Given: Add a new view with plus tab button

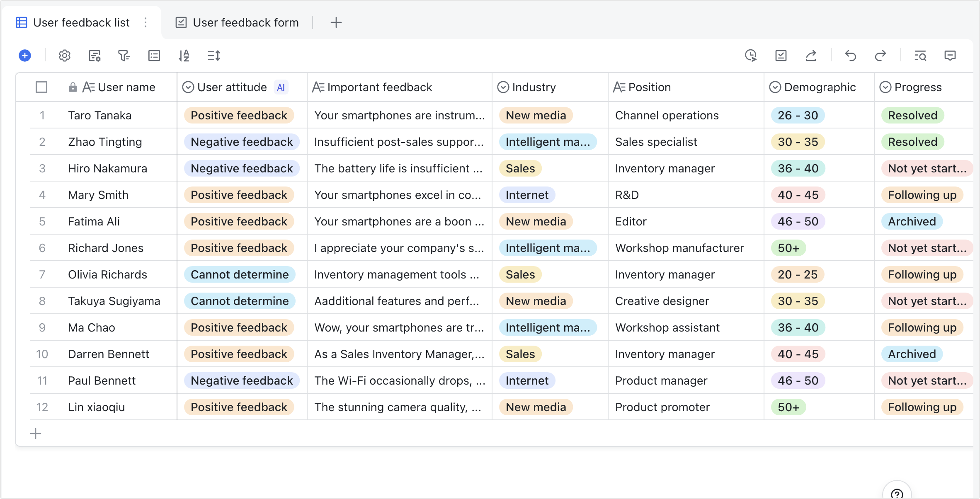Looking at the screenshot, I should tap(336, 22).
